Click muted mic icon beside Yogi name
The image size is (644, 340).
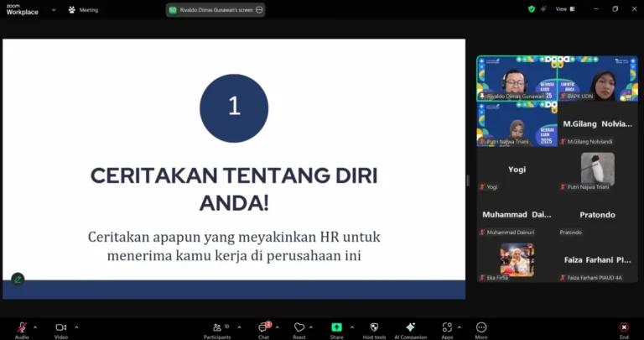pos(482,187)
